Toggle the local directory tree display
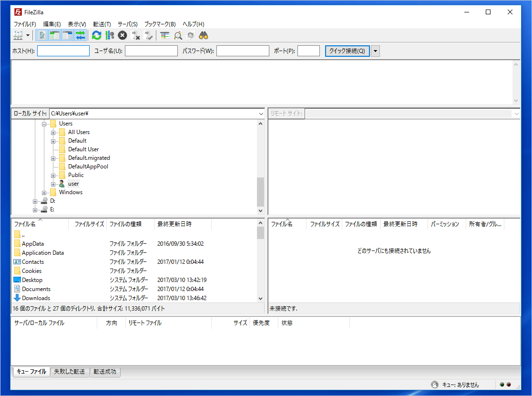 click(55, 35)
